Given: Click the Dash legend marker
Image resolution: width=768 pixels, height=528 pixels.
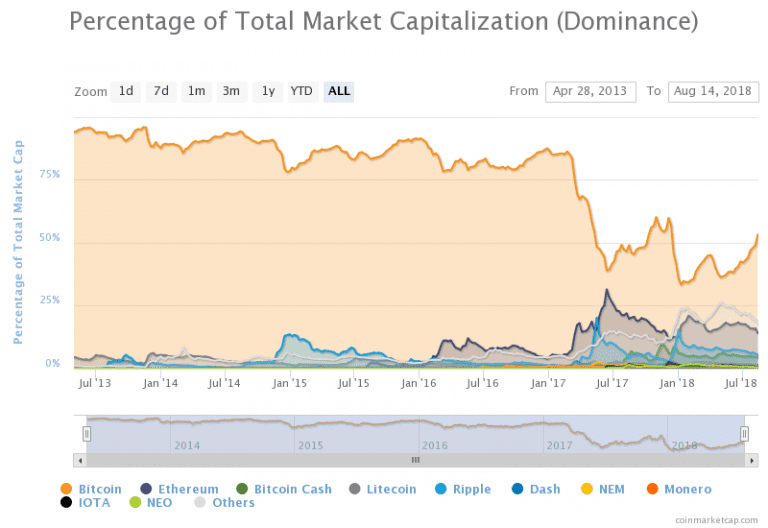Looking at the screenshot, I should (x=518, y=489).
